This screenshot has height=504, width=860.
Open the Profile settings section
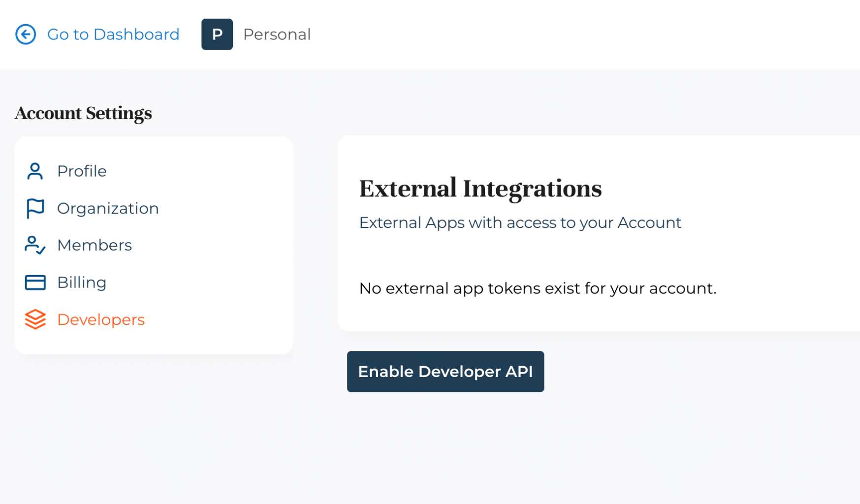[x=82, y=171]
